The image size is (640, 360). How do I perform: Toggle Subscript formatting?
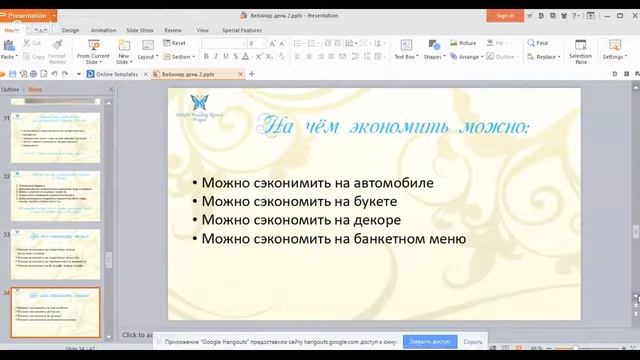pyautogui.click(x=269, y=56)
